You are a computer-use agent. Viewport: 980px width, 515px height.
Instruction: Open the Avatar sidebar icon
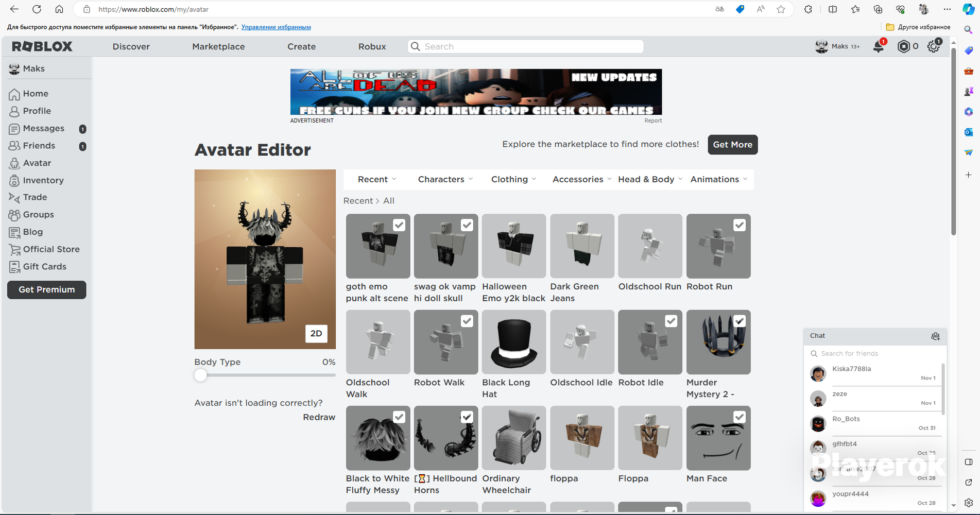[x=14, y=163]
